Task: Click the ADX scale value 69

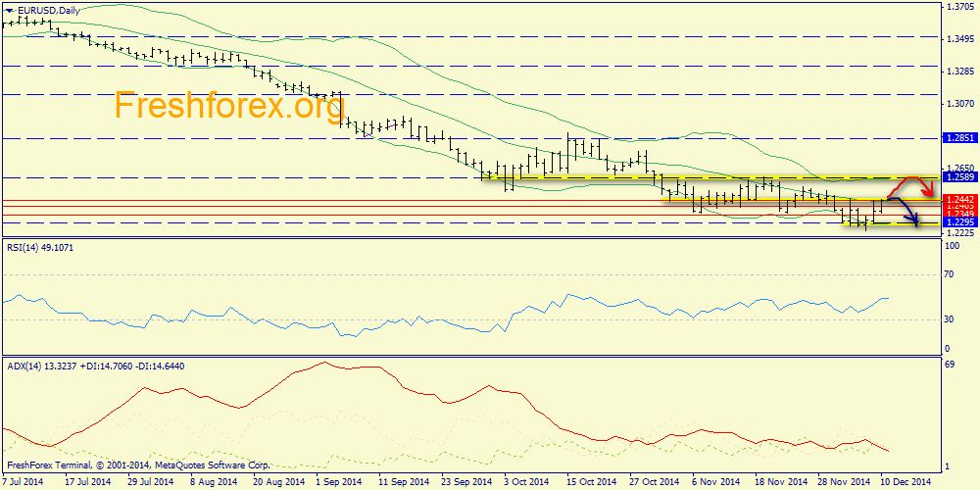Action: pos(952,364)
